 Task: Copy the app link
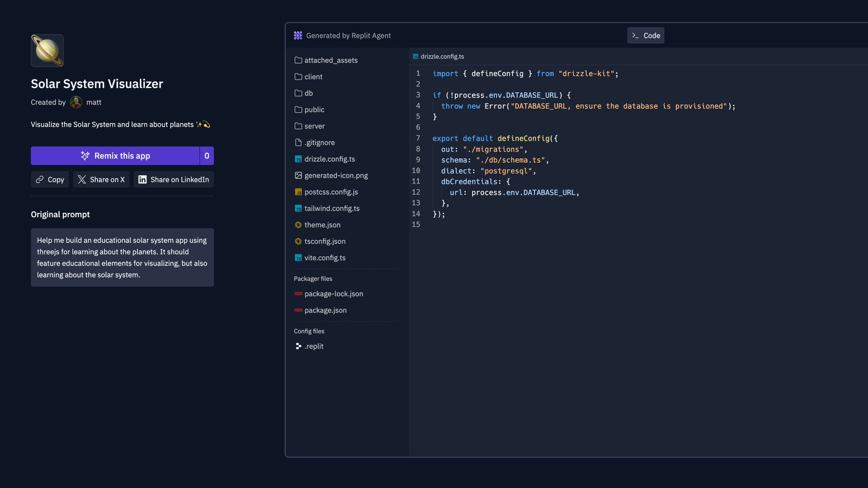tap(50, 179)
